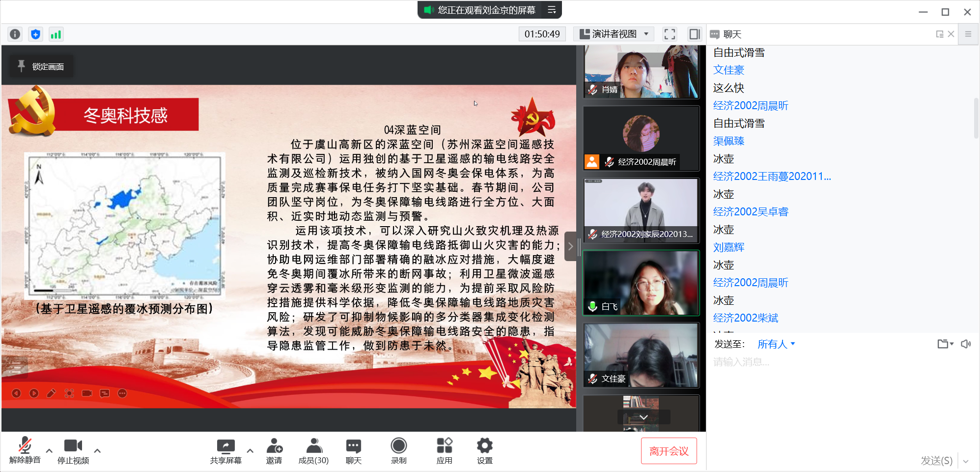
Task: Start recording the meeting
Action: 398,451
